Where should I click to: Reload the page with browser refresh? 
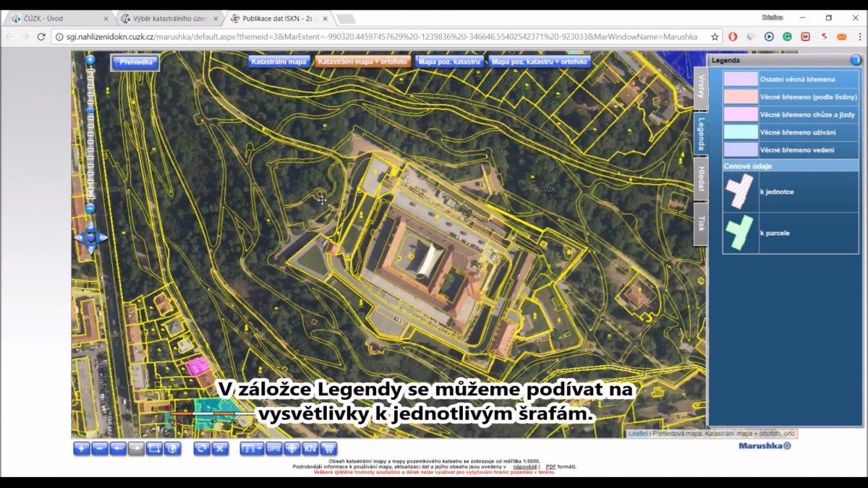pos(41,36)
